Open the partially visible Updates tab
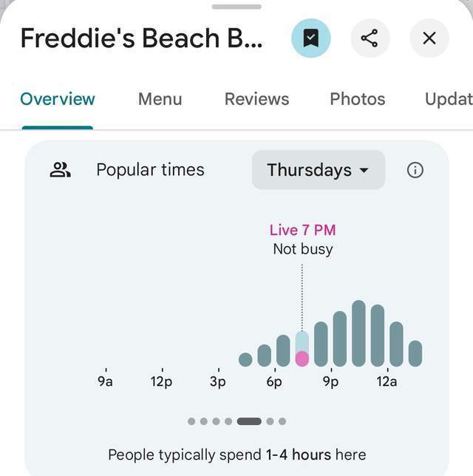 [x=448, y=99]
